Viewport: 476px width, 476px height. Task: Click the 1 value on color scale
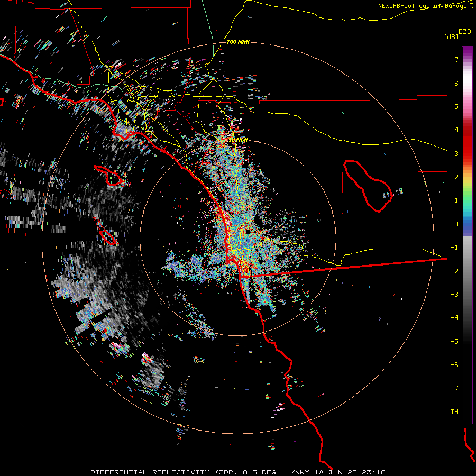456,200
